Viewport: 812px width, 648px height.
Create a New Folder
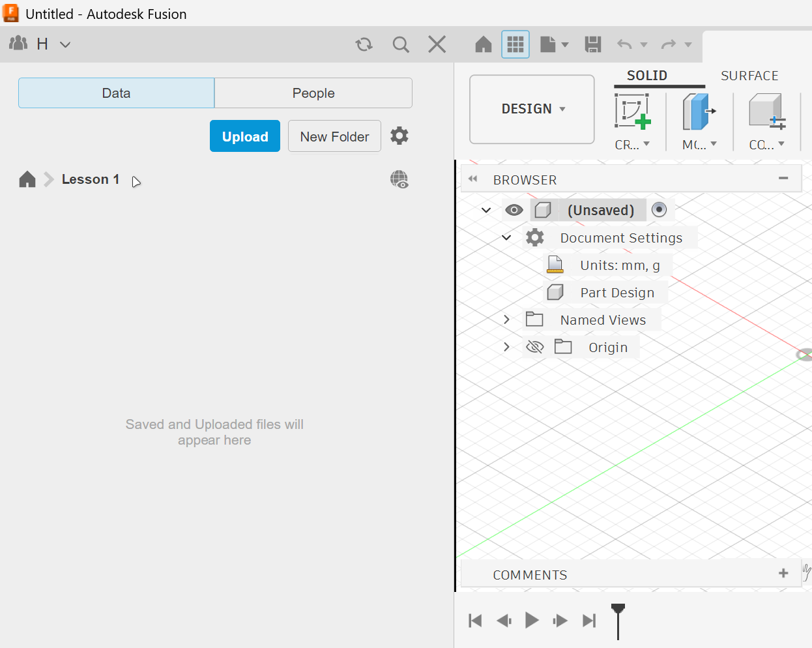(x=334, y=136)
